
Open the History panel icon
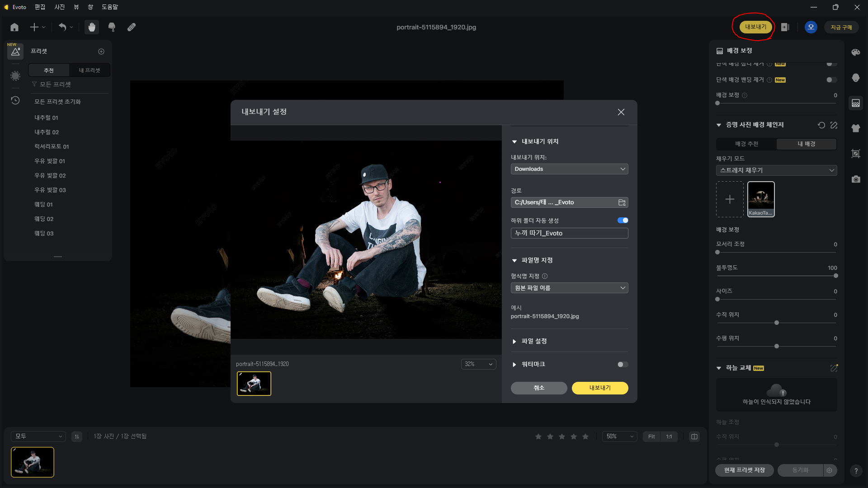tap(15, 100)
